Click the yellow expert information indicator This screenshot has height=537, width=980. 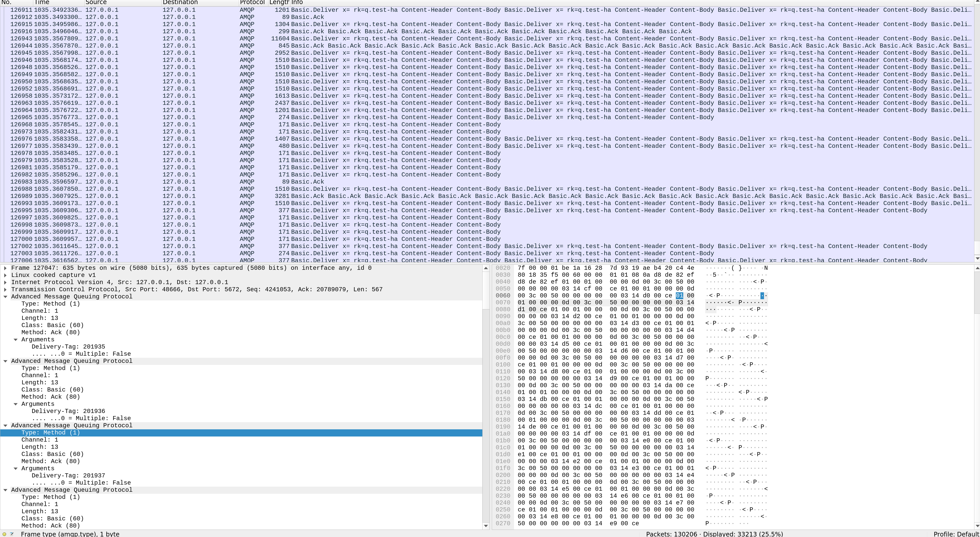coord(5,534)
